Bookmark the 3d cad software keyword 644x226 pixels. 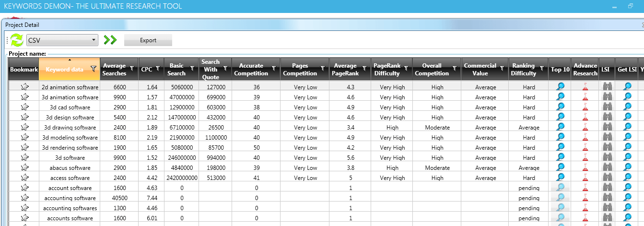click(x=24, y=107)
